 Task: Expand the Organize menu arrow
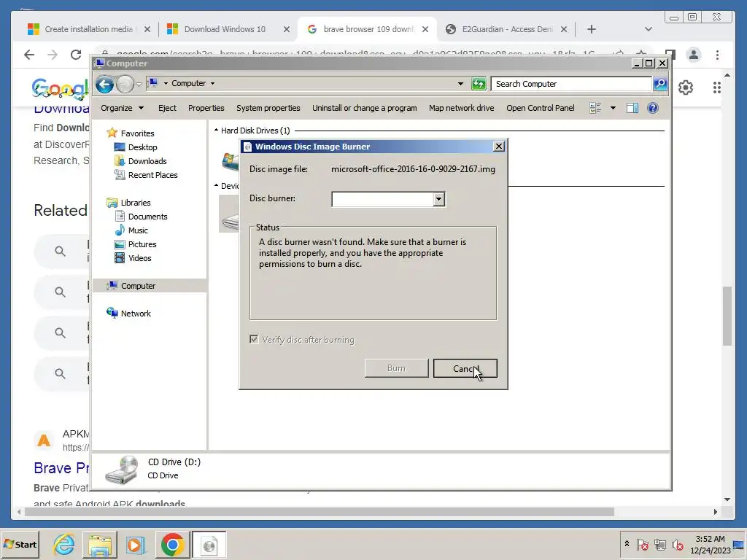[x=141, y=108]
